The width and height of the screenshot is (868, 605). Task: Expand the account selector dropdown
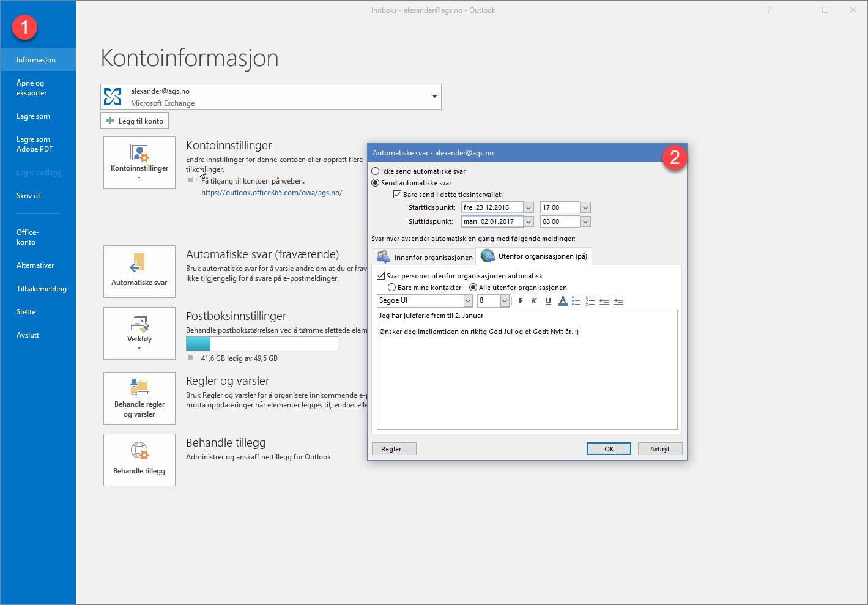tap(434, 97)
